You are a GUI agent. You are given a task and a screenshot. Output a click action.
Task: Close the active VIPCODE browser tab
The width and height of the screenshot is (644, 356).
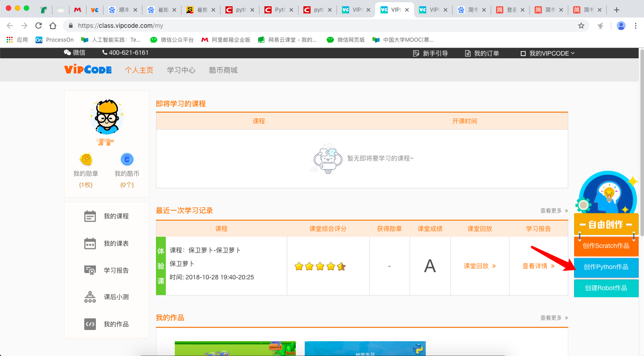pos(407,9)
